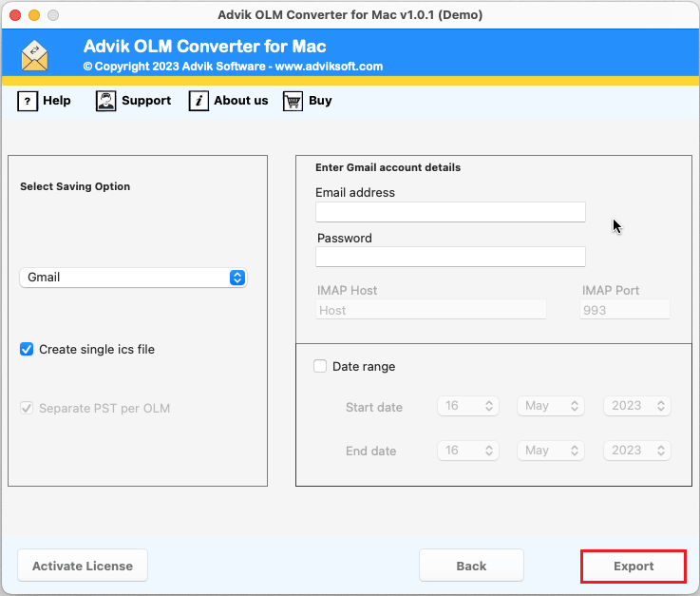Image resolution: width=700 pixels, height=596 pixels.
Task: Click the www.adviksoft.com copyright text
Action: coord(329,67)
